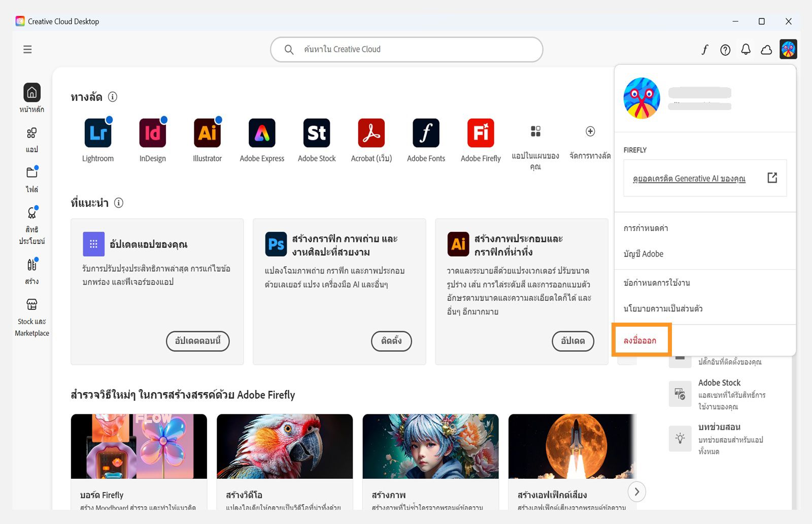Open the Adobe Express shortcut icon
Image resolution: width=812 pixels, height=524 pixels.
click(262, 133)
